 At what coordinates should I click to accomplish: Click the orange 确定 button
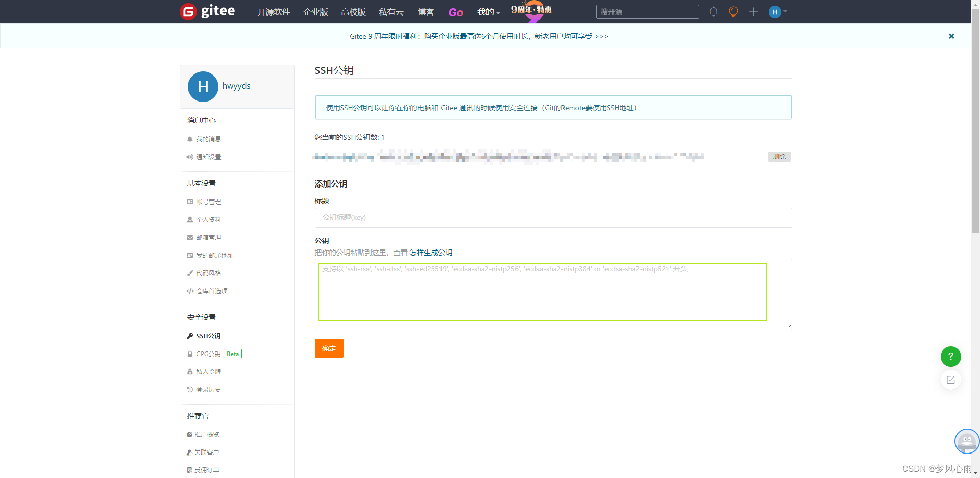click(x=329, y=348)
